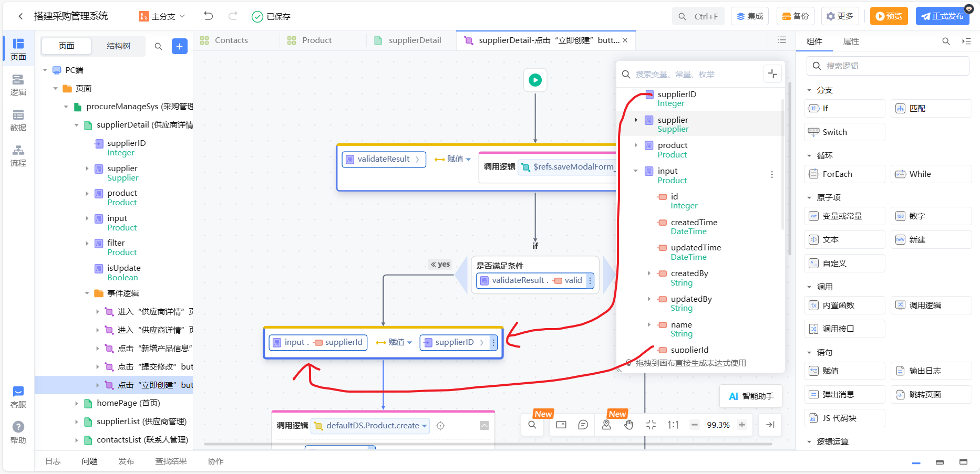980x474 pixels.
Task: Open 客服 customer service
Action: (18, 397)
